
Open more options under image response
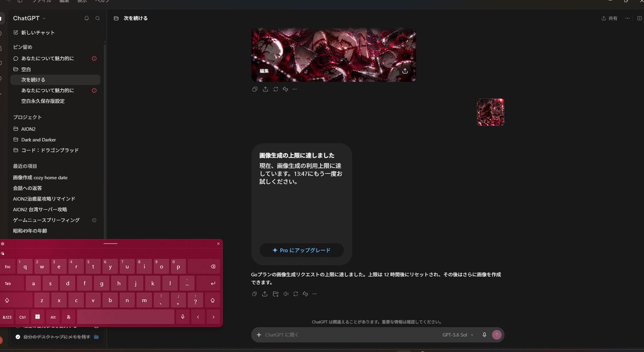tap(295, 89)
